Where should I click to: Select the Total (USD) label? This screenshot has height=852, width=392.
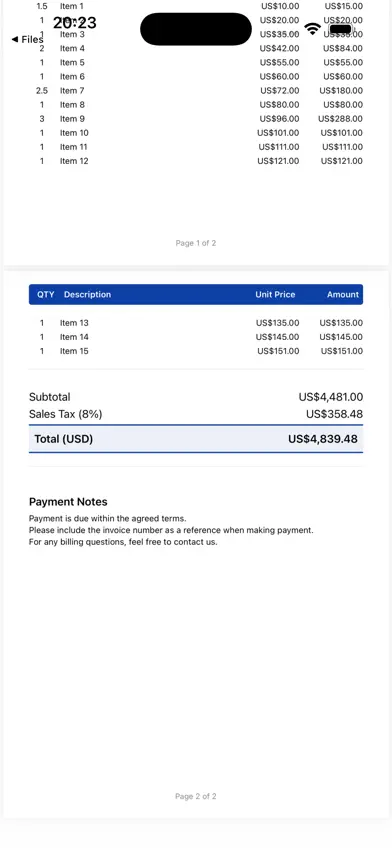[x=64, y=439]
